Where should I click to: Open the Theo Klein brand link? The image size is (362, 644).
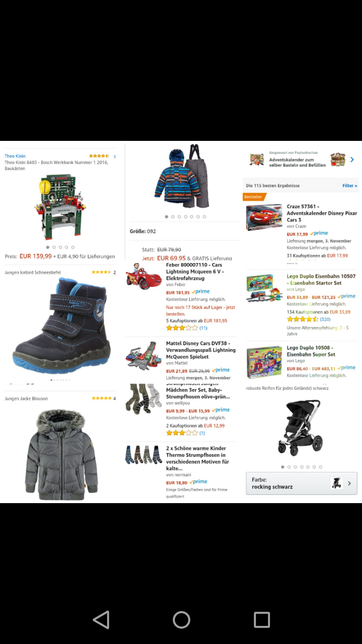[x=15, y=156]
